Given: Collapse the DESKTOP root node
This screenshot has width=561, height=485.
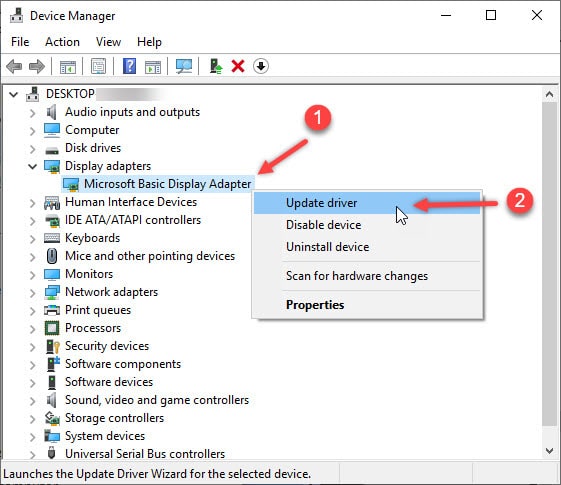Looking at the screenshot, I should click(x=14, y=94).
